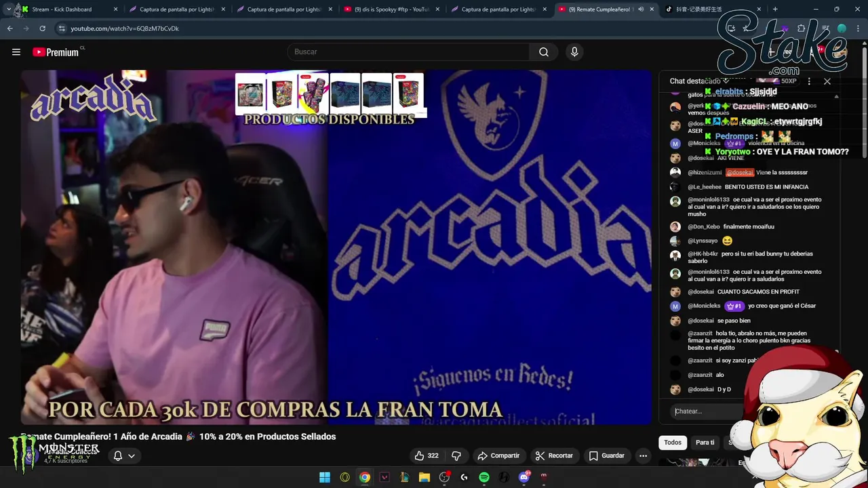This screenshot has width=868, height=488.
Task: Click 'se paso bien' chat message
Action: click(x=734, y=321)
